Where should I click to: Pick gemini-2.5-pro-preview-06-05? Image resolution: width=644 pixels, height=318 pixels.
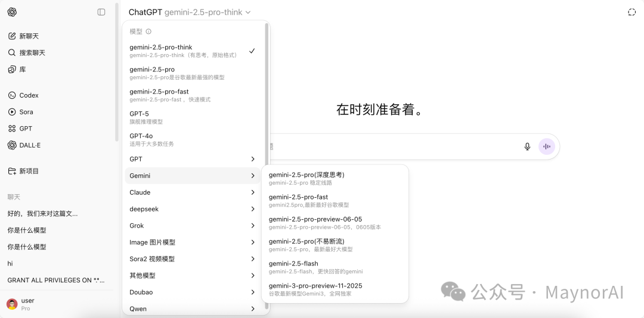[335, 223]
